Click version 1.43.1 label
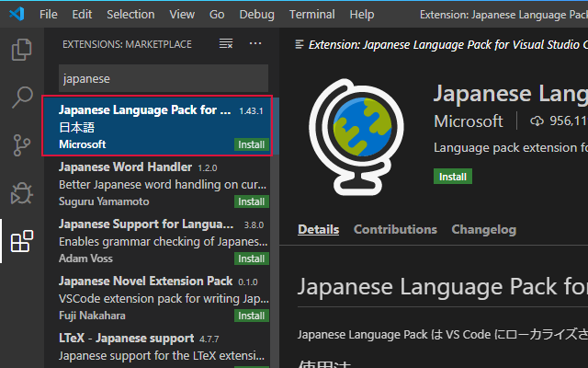 click(251, 111)
